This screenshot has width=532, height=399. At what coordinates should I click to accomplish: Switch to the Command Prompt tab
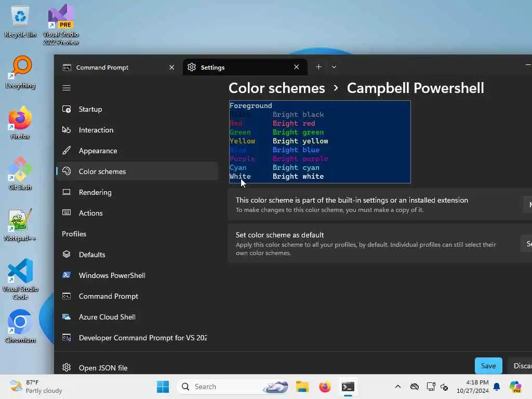[119, 68]
